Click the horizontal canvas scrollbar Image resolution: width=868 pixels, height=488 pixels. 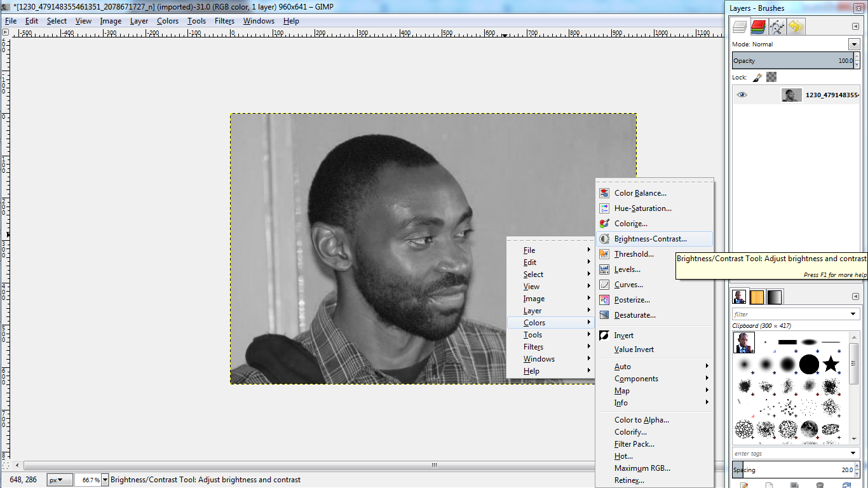[435, 465]
